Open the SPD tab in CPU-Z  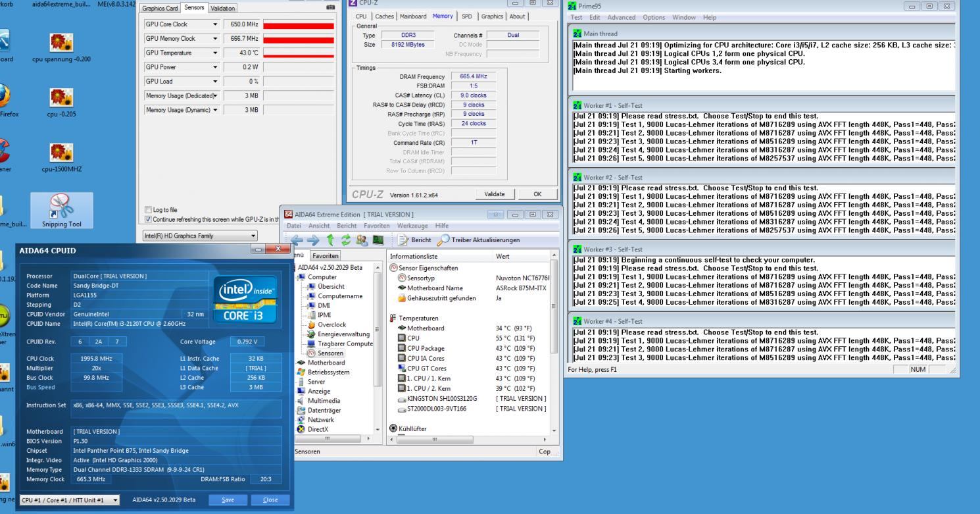tap(466, 16)
